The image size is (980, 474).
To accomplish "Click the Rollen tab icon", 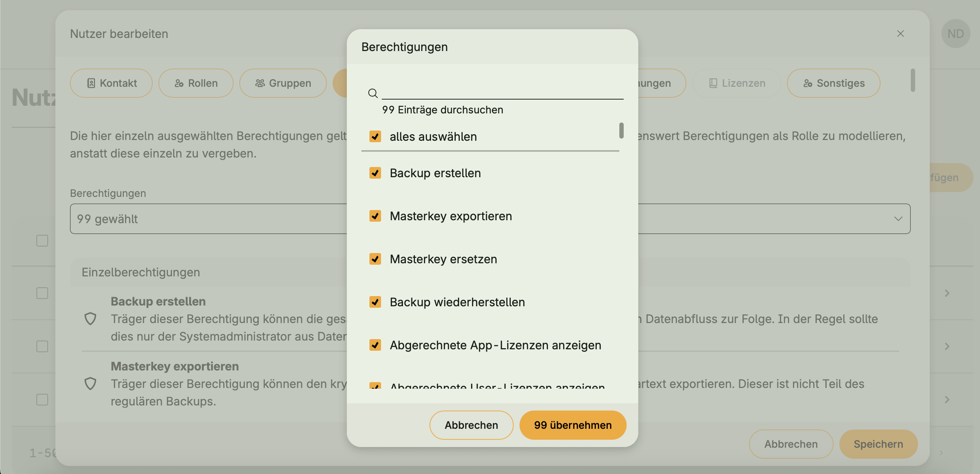I will coord(179,83).
